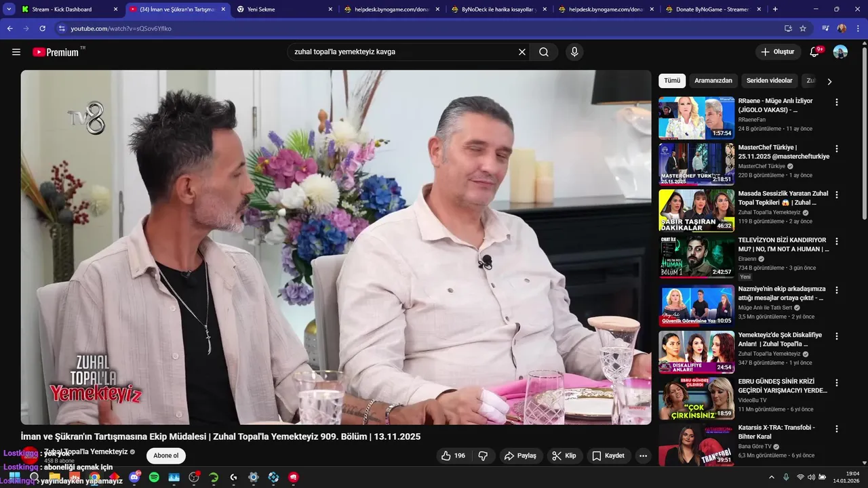The image size is (868, 488).
Task: Share the video via Paylaş
Action: pos(521,455)
